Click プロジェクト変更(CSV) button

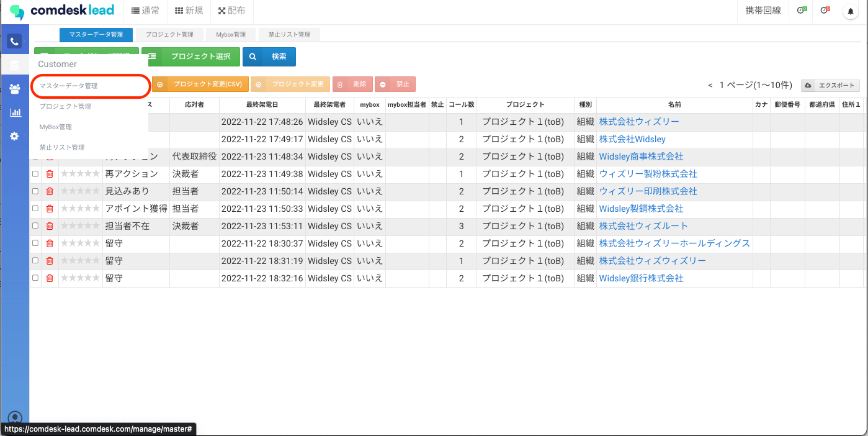click(200, 84)
